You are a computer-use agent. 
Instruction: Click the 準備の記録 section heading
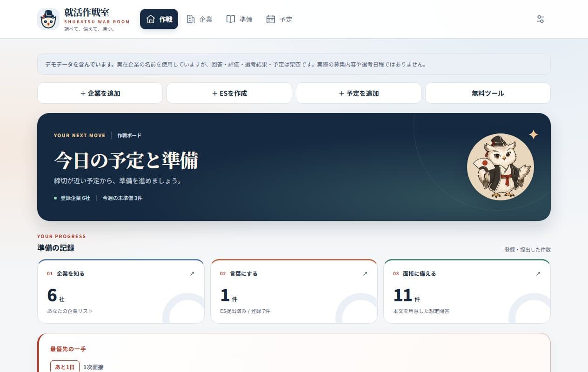pyautogui.click(x=56, y=248)
